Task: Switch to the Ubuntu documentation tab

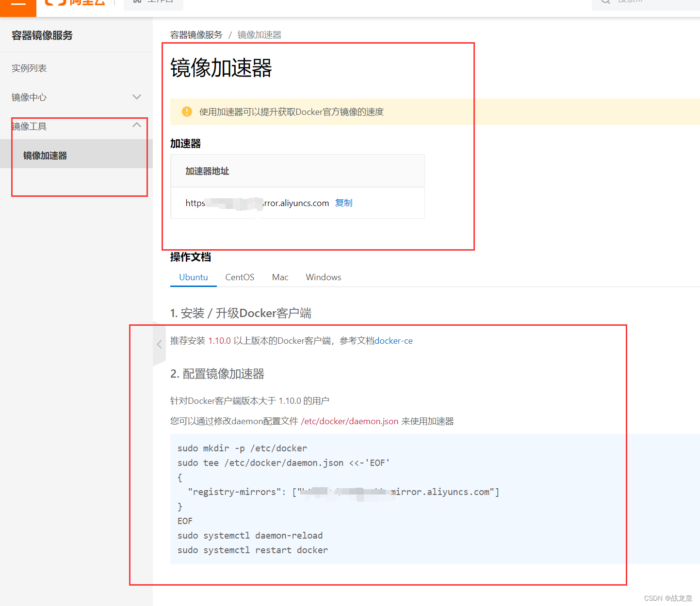Action: point(194,277)
